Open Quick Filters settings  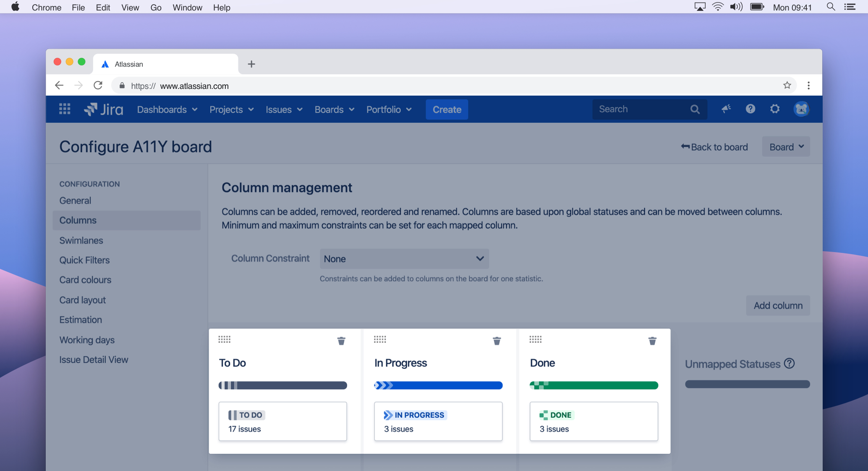pyautogui.click(x=84, y=260)
